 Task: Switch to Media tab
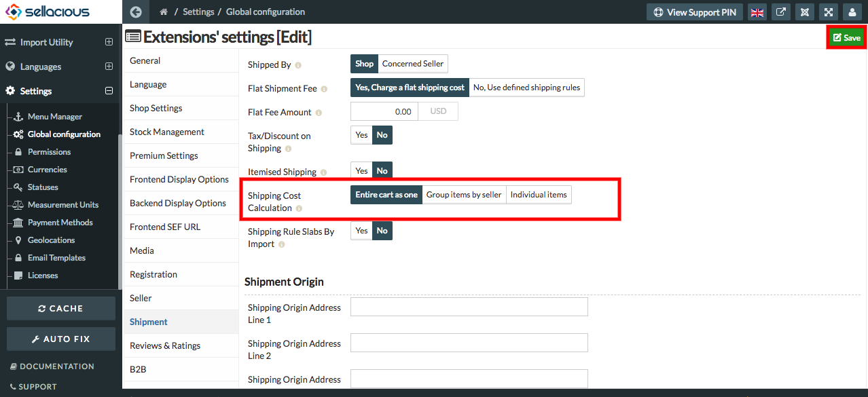pos(181,250)
